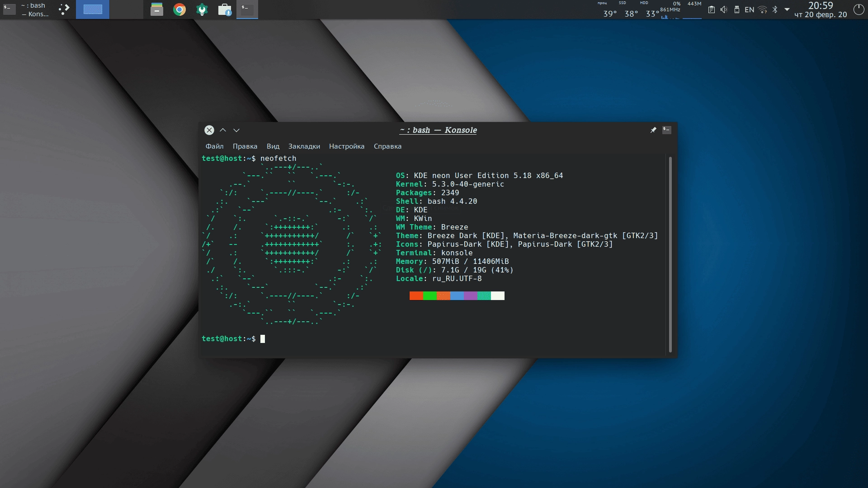Click the up-chevron button in Konsole's title bar
The height and width of the screenshot is (488, 868).
223,130
